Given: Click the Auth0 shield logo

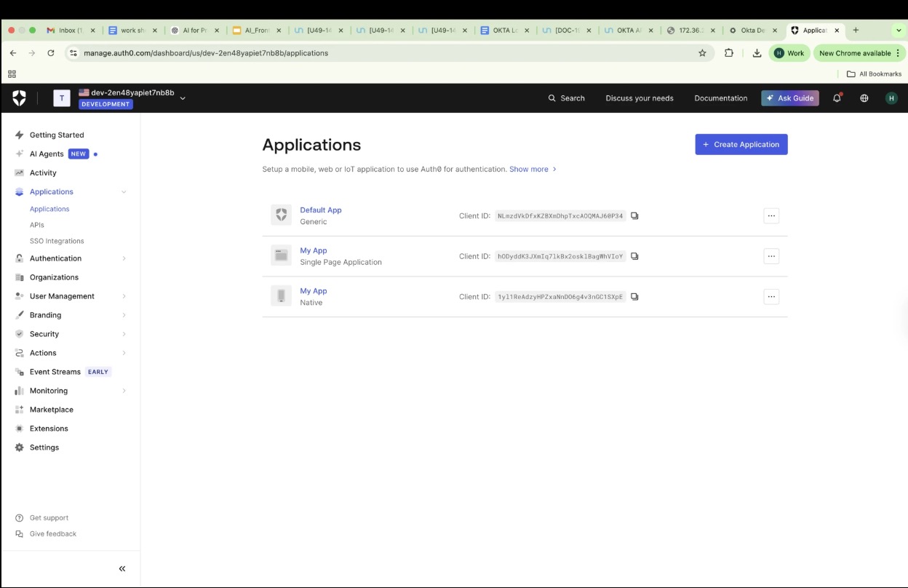Looking at the screenshot, I should pyautogui.click(x=20, y=98).
